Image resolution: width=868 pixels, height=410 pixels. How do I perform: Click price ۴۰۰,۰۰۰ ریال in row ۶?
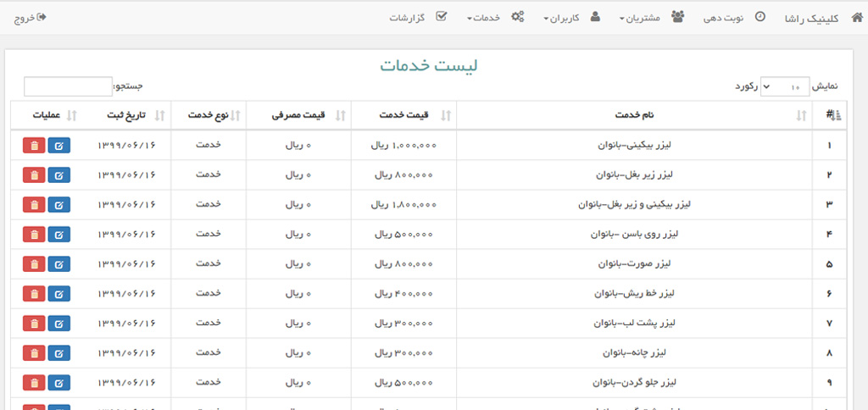point(403,294)
